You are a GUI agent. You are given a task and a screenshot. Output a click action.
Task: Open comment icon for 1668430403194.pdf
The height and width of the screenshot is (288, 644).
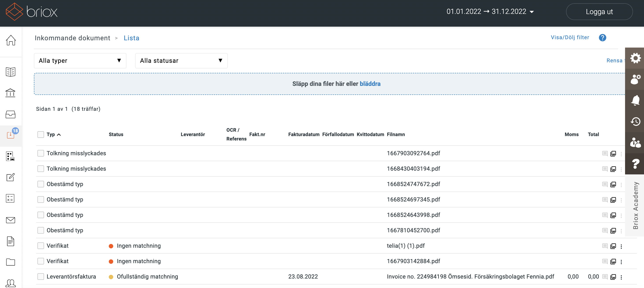coord(605,169)
